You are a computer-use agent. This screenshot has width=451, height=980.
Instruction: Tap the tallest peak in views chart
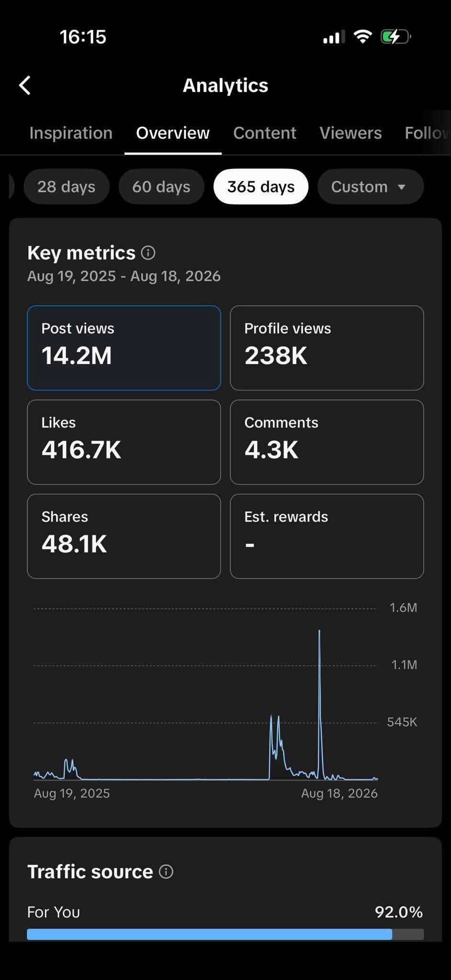click(x=319, y=632)
